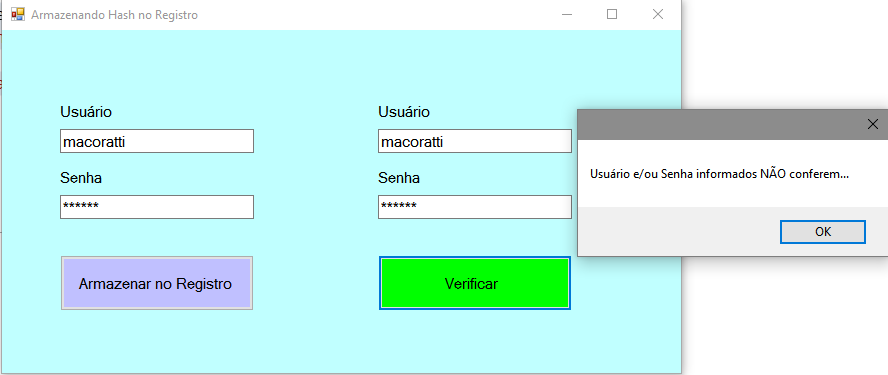The height and width of the screenshot is (375, 888).
Task: Click the right Usuário label
Action: (404, 112)
